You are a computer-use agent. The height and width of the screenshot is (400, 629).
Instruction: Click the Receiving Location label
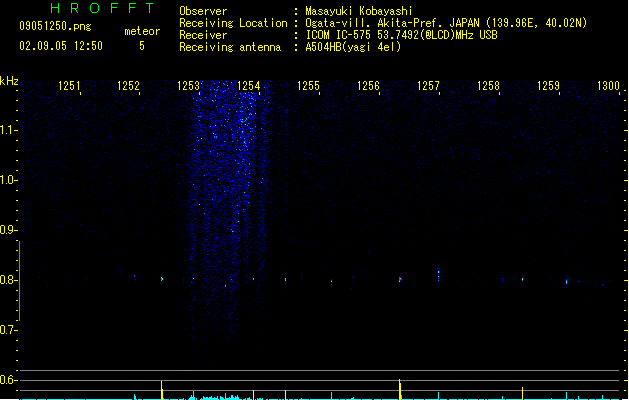pos(233,23)
